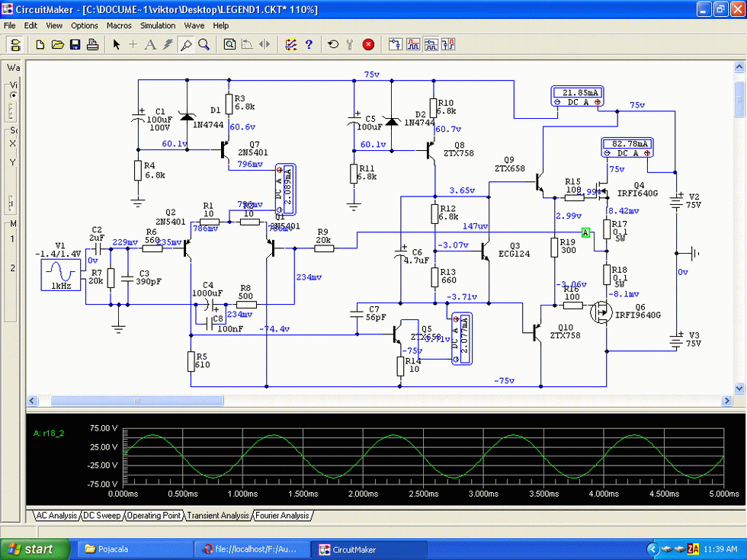Switch to Fourier Analysis tab

point(283,515)
